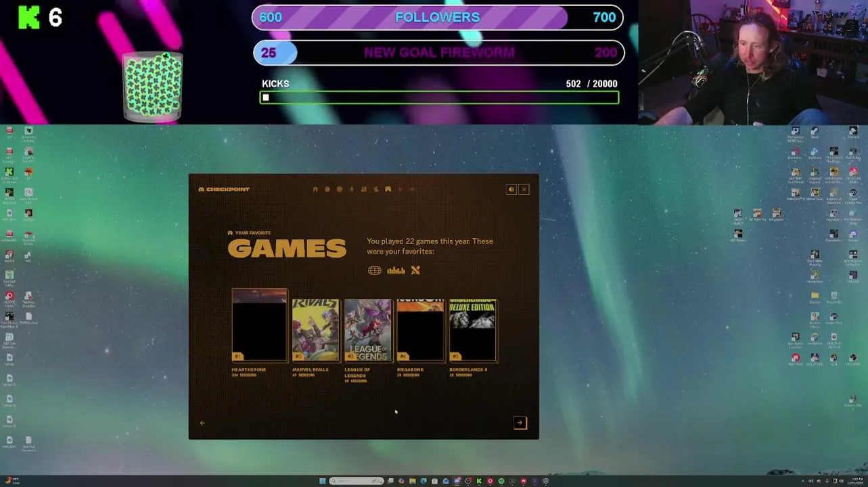This screenshot has width=868, height=487.
Task: Open the green Kick app taskbar icon
Action: pyautogui.click(x=479, y=481)
